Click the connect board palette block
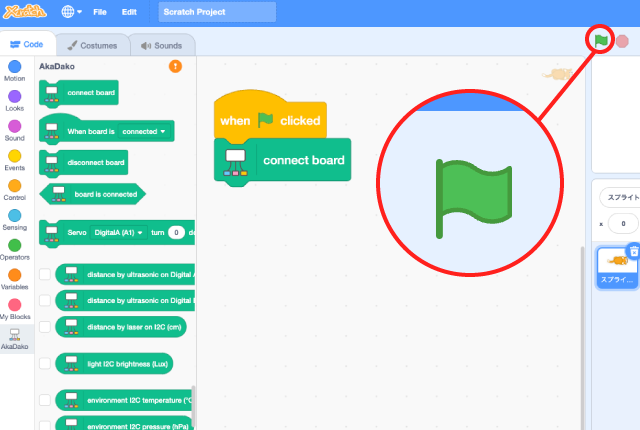 tap(79, 93)
